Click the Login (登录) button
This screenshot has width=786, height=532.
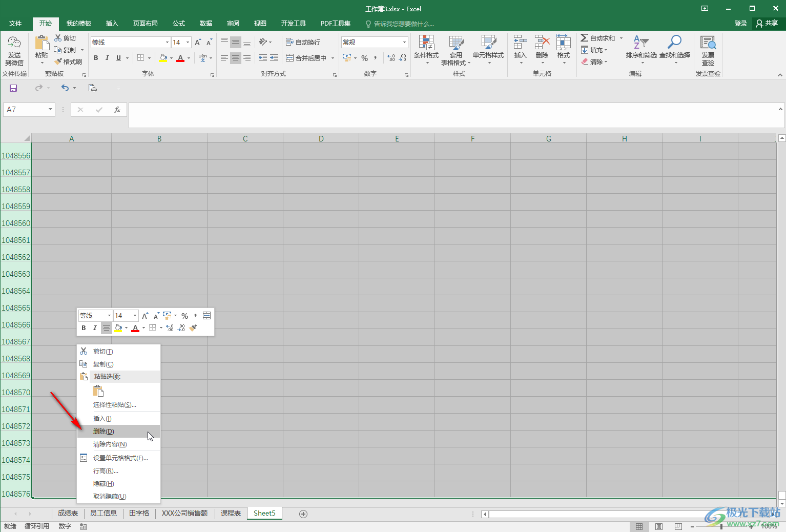click(x=741, y=24)
